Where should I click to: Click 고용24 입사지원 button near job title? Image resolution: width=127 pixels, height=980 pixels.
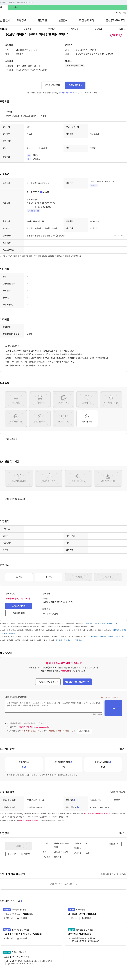(75, 85)
